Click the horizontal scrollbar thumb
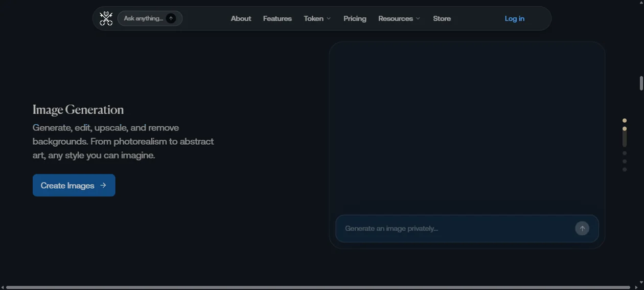Image resolution: width=644 pixels, height=290 pixels. [x=318, y=287]
